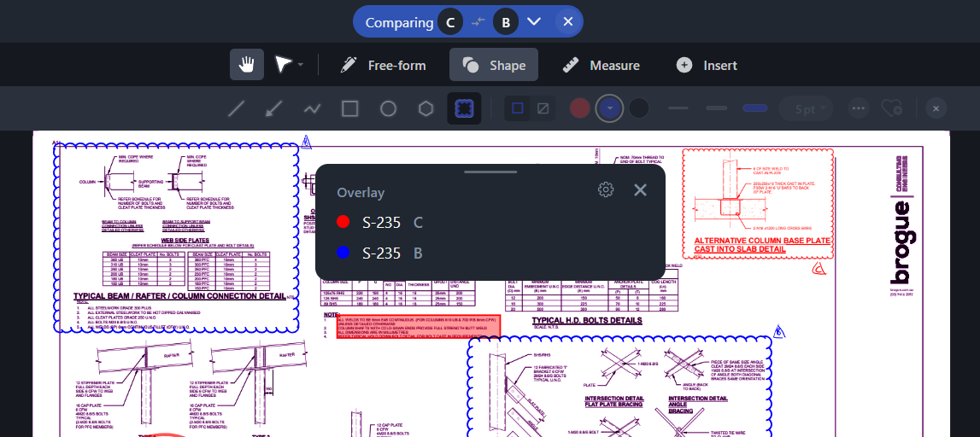Choose the Shape markup tool
This screenshot has width=980, height=437.
494,65
